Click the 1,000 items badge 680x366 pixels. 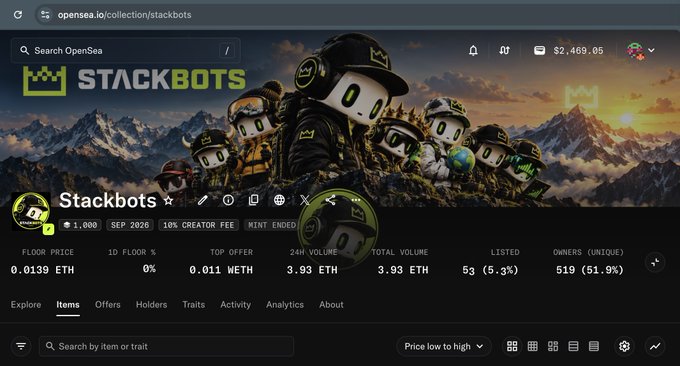(80, 225)
